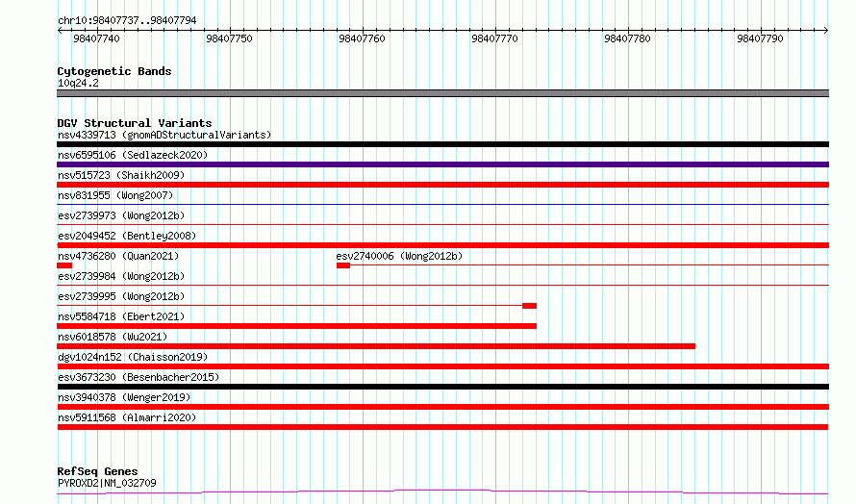
Task: Click the red nsv515723 variant bar
Action: click(442, 185)
